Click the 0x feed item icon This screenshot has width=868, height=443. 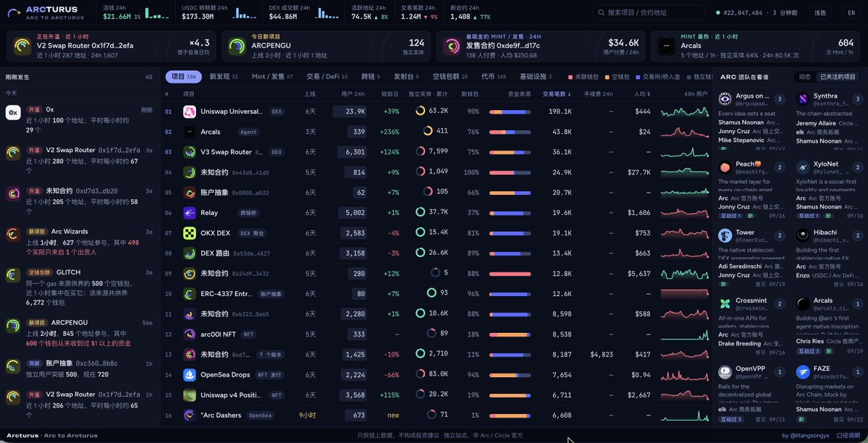point(13,113)
